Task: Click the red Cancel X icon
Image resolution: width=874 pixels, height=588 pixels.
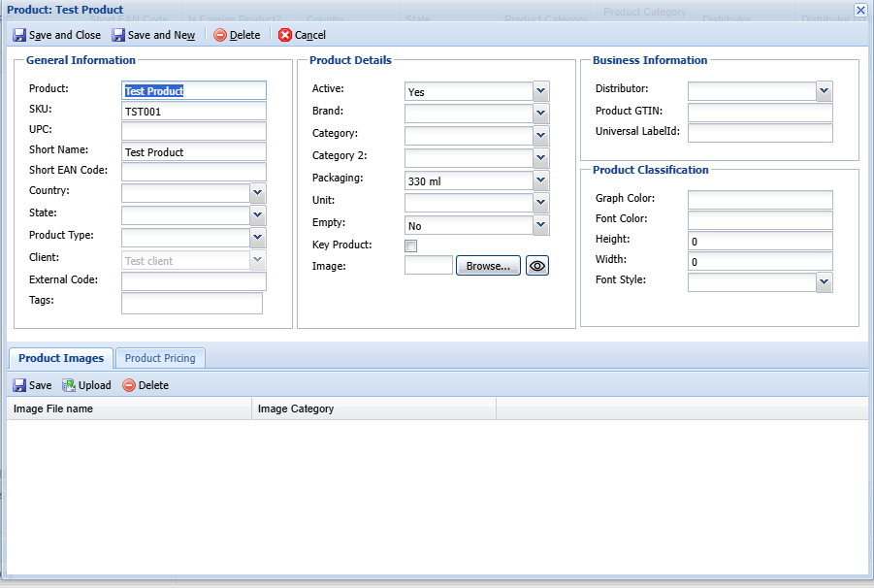Action: pyautogui.click(x=285, y=35)
